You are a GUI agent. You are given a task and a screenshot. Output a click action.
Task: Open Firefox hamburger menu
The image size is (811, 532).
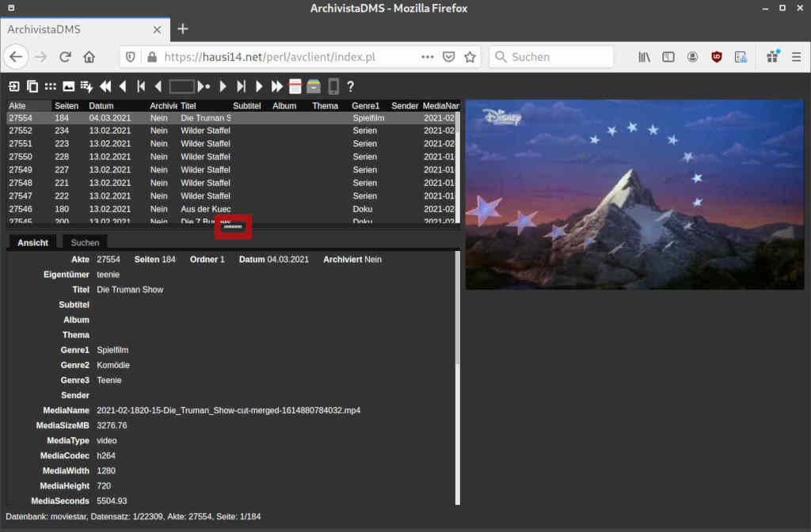tap(796, 57)
